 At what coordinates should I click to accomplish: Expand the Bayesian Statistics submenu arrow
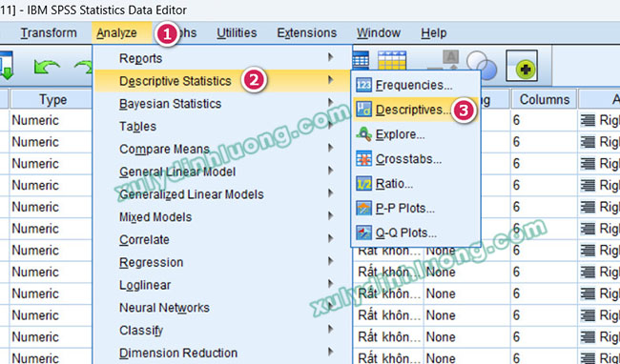[331, 103]
